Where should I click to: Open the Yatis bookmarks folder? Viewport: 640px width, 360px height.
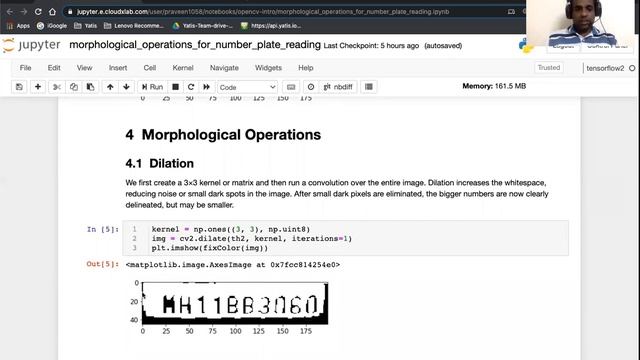coord(86,26)
